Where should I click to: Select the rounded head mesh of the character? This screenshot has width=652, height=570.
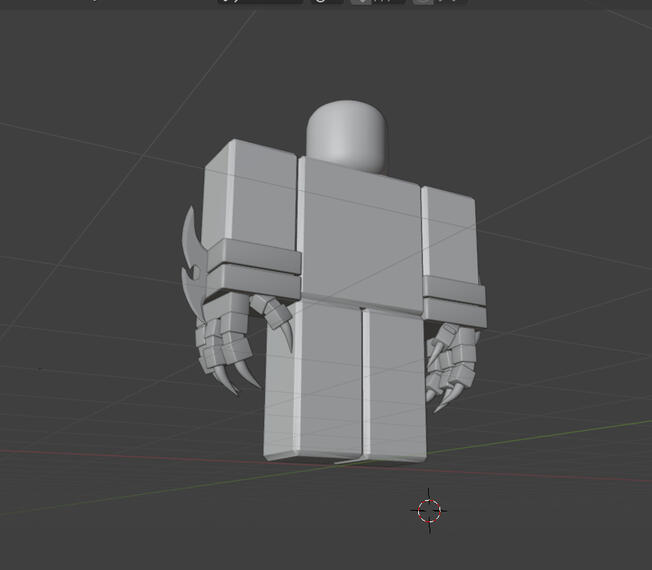click(x=347, y=135)
